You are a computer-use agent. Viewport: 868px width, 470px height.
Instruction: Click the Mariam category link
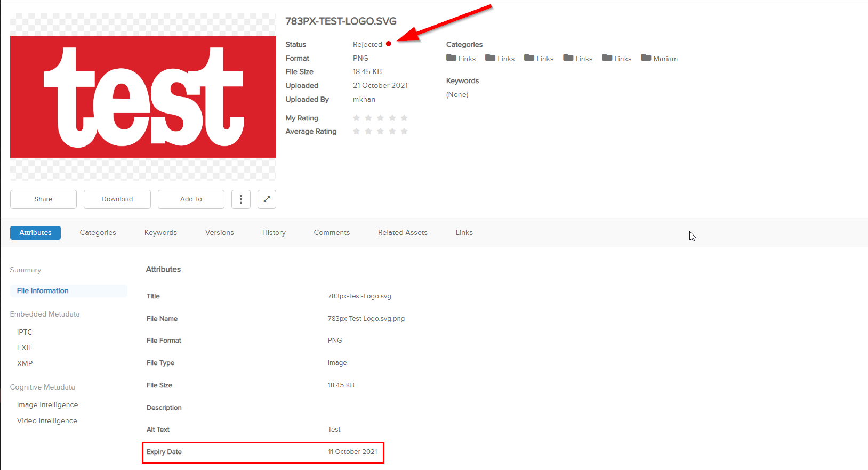pos(665,59)
